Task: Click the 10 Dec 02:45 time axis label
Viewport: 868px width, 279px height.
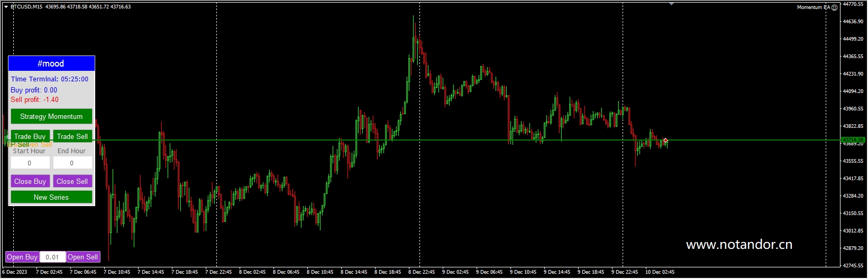Action: tap(660, 272)
